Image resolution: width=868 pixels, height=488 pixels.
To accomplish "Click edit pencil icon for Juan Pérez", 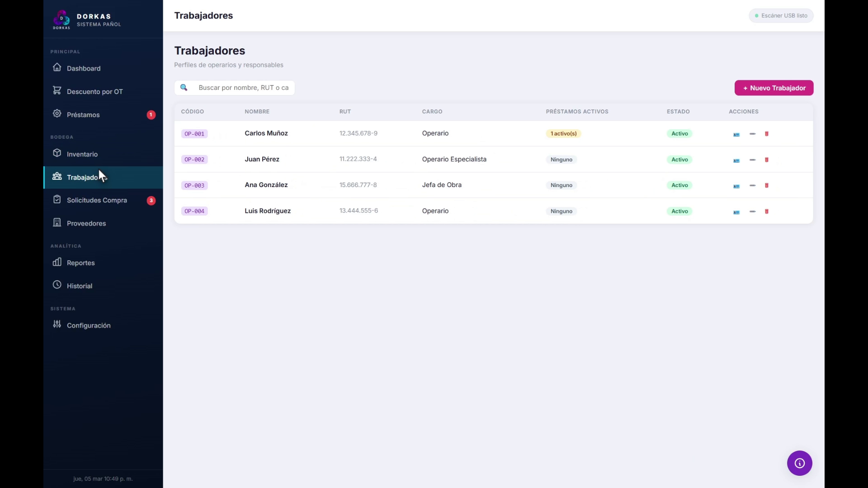I will pyautogui.click(x=752, y=160).
